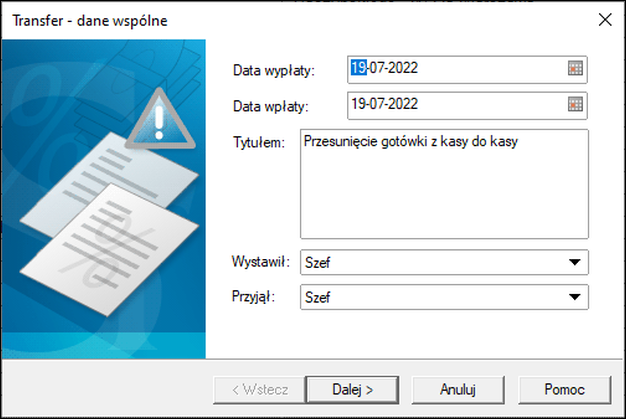Open help via Pomoc button
The width and height of the screenshot is (626, 419).
(x=565, y=389)
